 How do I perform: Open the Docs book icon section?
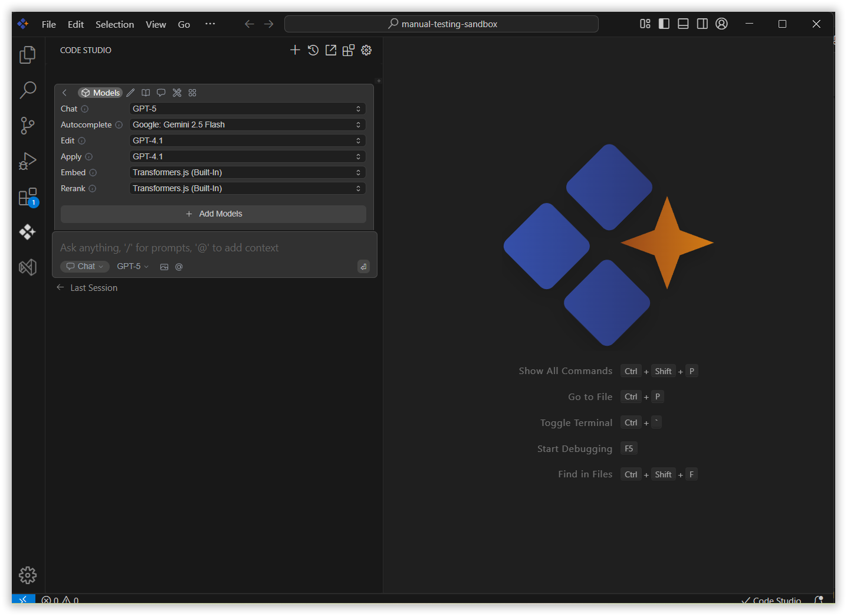[x=146, y=93]
